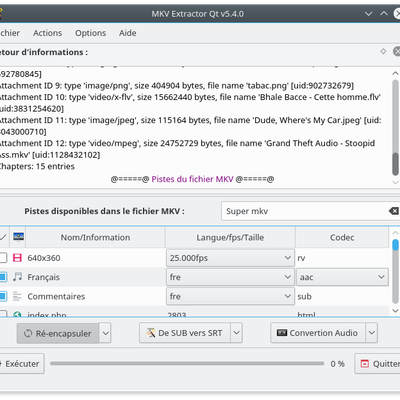The image size is (400, 400).
Task: Check the 640x360 video track checkbox
Action: pos(3,258)
